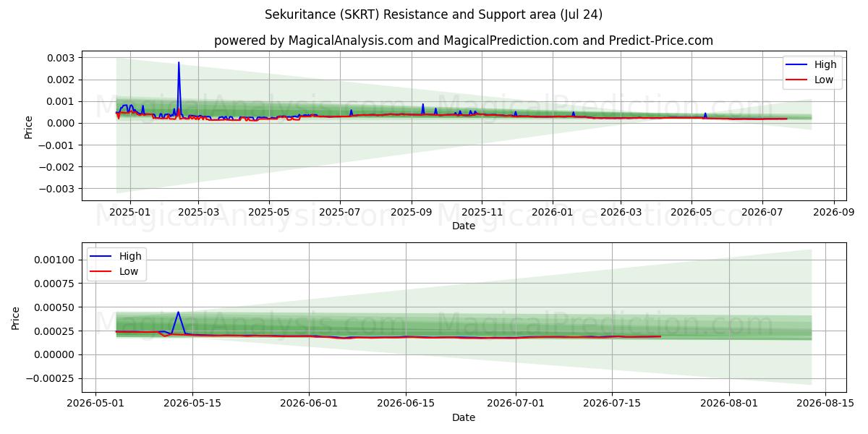The width and height of the screenshot is (868, 434).
Task: Click the 2026-08-15 date tick label
Action: (825, 404)
